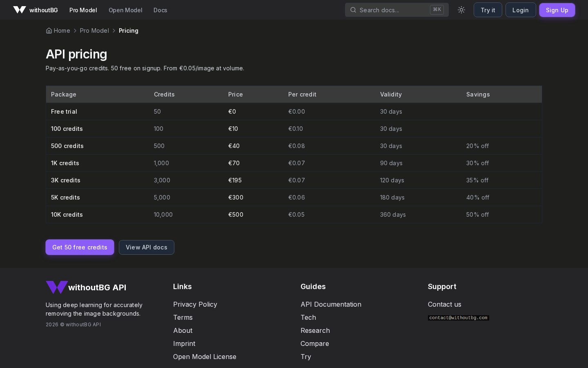
Task: Click the purple withoutBG API footer logo
Action: [57, 287]
